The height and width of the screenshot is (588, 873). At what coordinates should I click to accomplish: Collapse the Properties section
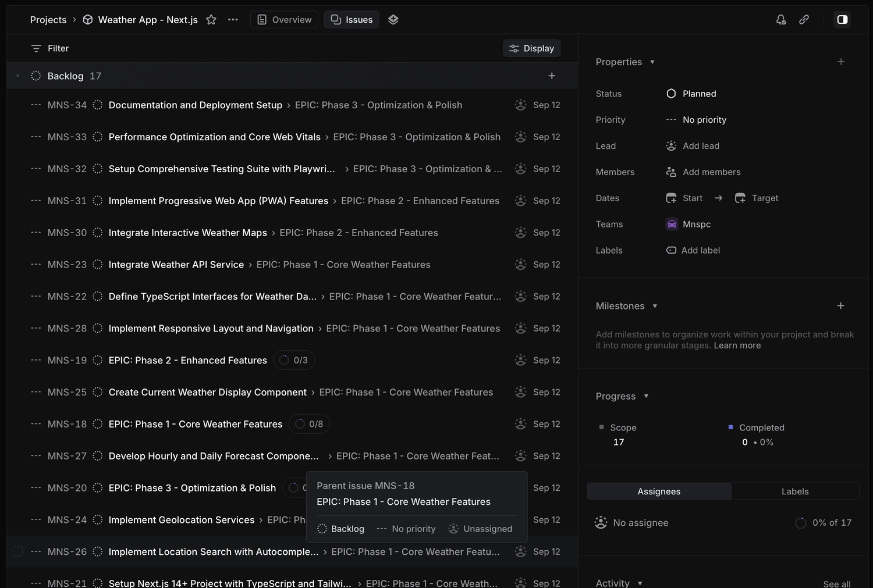click(652, 62)
